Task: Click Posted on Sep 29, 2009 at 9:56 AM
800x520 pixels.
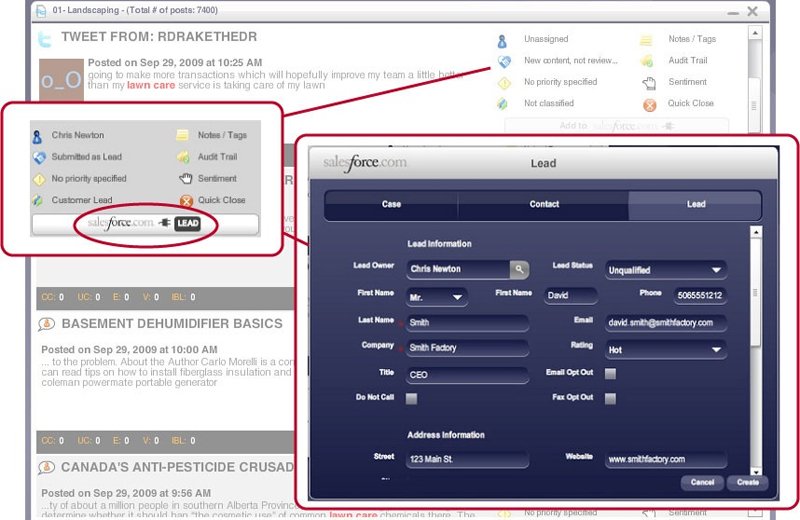Action: click(126, 493)
